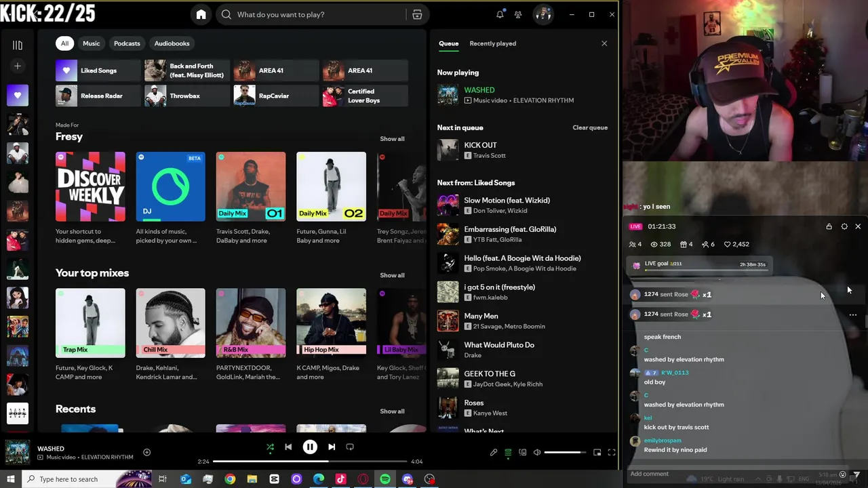868x488 pixels.
Task: Open Daily Mix 02 cover
Action: (331, 186)
